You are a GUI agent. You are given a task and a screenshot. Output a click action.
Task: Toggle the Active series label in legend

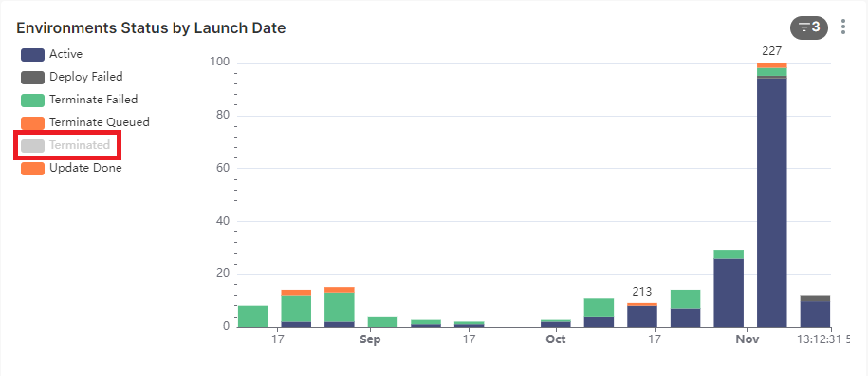(65, 55)
